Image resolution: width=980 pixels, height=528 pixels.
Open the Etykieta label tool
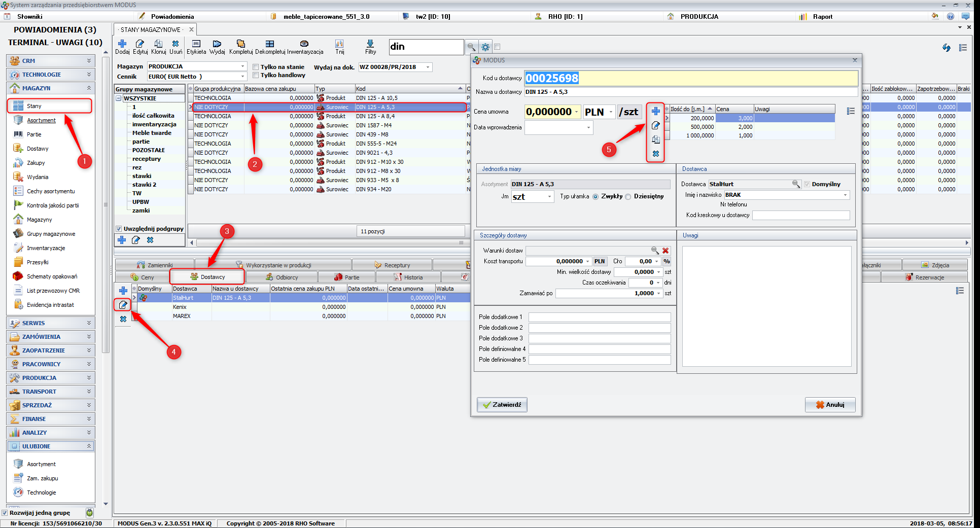click(x=196, y=44)
